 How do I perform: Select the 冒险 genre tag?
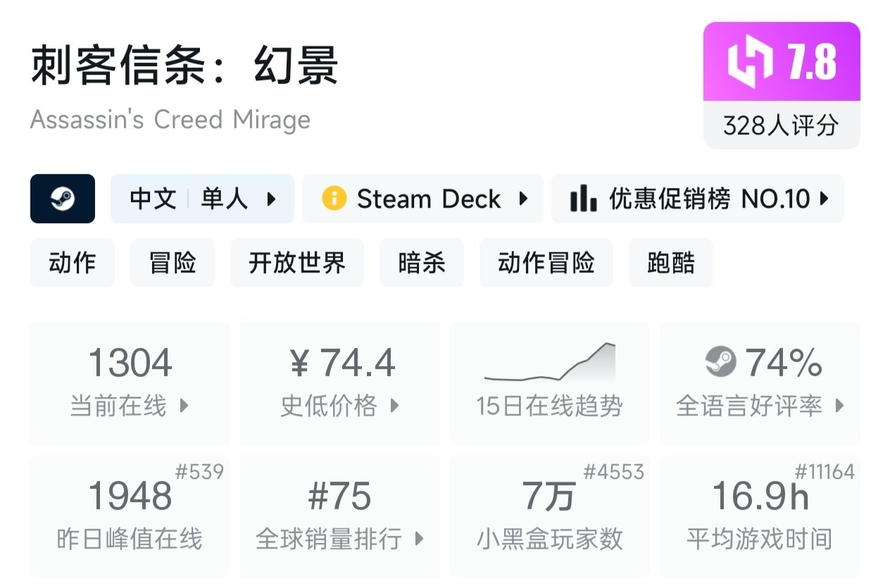pos(173,263)
